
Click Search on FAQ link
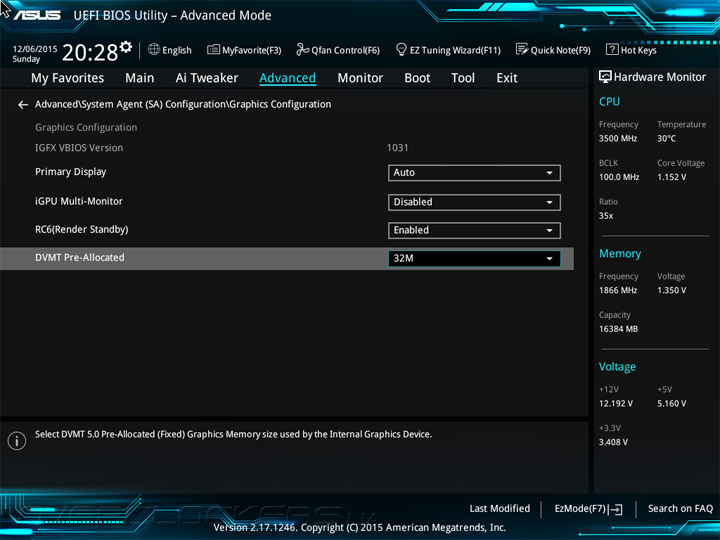681,509
